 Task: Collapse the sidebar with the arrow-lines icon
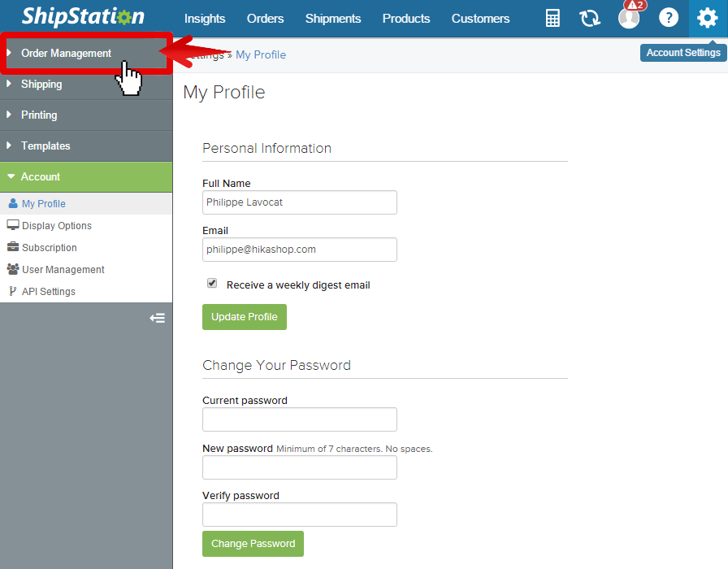(x=158, y=318)
